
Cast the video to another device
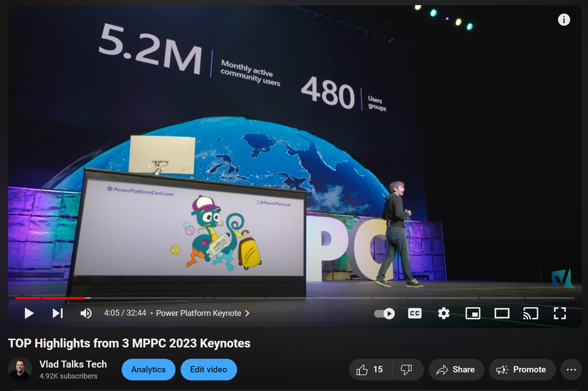pos(531,313)
